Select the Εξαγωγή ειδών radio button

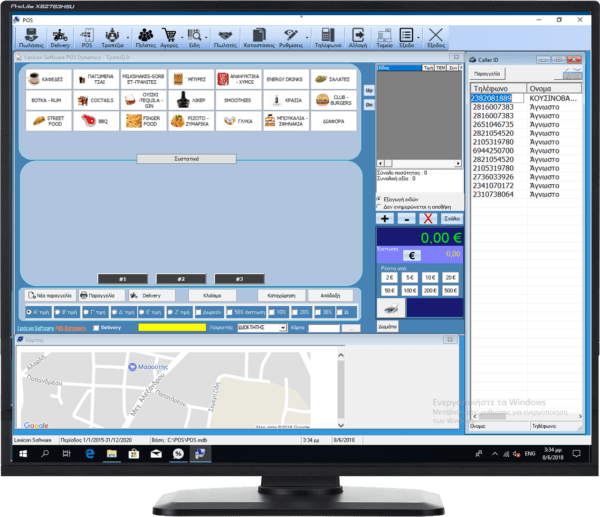coord(380,199)
